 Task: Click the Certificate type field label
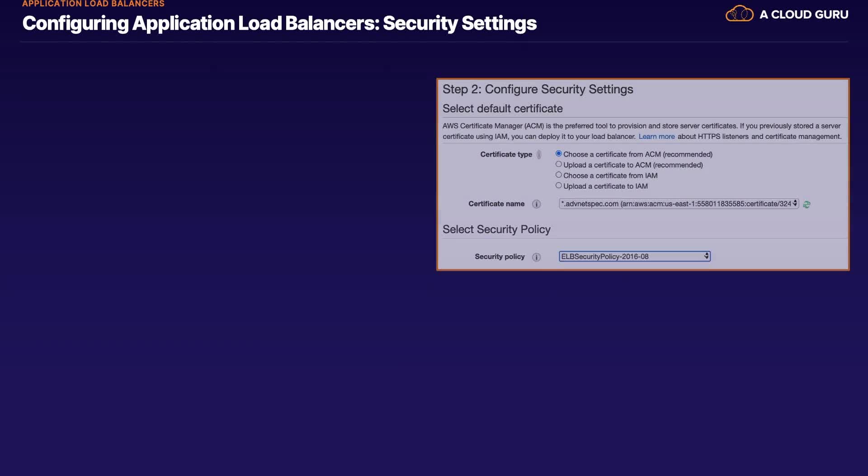506,154
